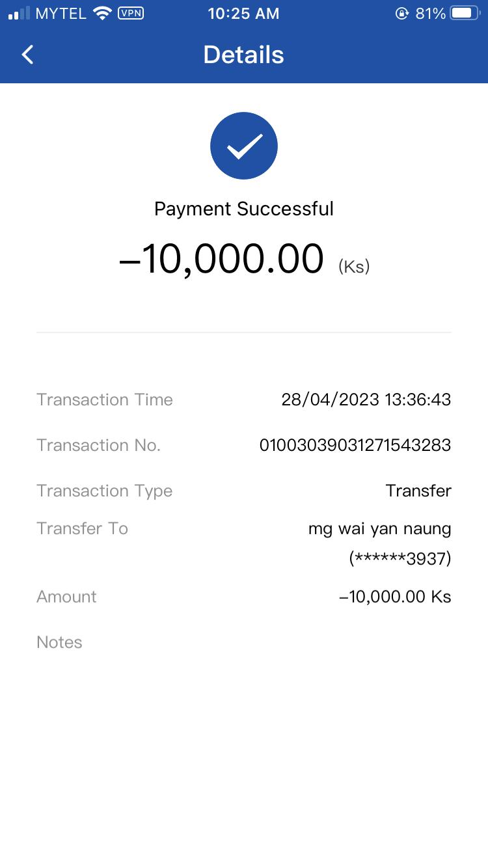Tap the -10,000.00 Ks amount row value

point(395,597)
